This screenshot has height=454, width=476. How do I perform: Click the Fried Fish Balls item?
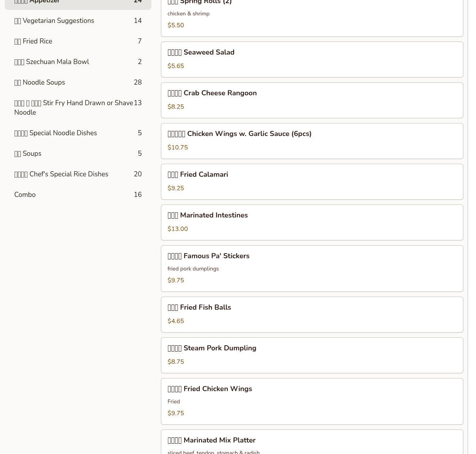click(312, 314)
